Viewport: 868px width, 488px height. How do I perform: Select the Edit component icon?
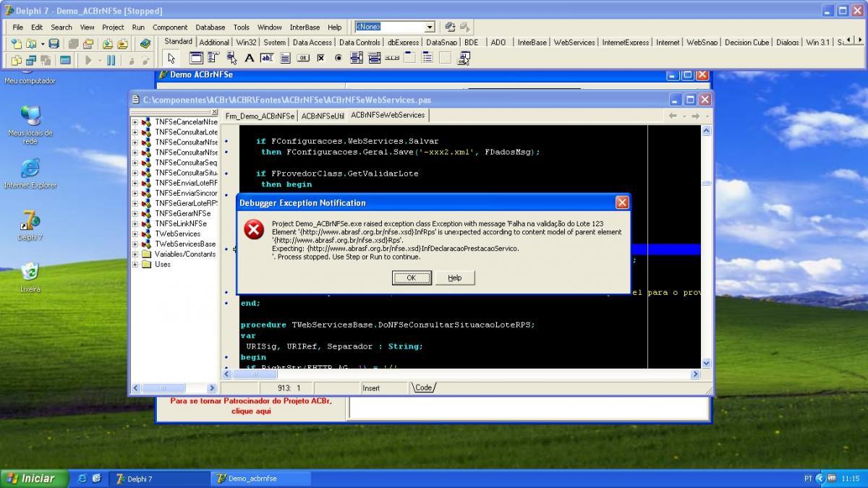tap(267, 59)
